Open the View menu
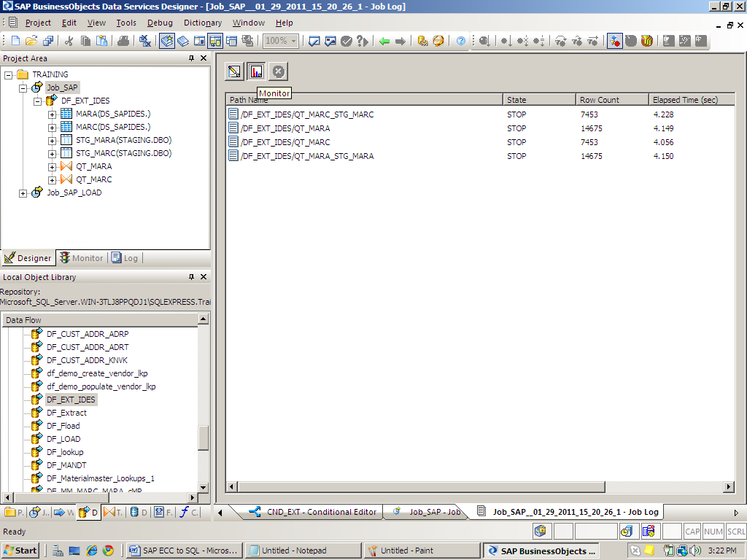Viewport: 747px width, 560px height. click(x=96, y=23)
